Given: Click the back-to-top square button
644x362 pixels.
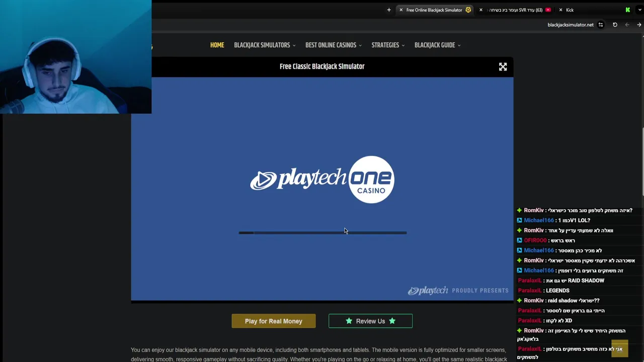Looking at the screenshot, I should coord(619,348).
